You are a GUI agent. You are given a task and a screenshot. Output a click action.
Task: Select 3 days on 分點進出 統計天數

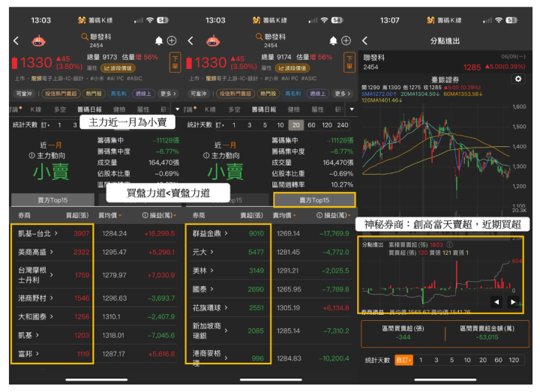tap(436, 360)
